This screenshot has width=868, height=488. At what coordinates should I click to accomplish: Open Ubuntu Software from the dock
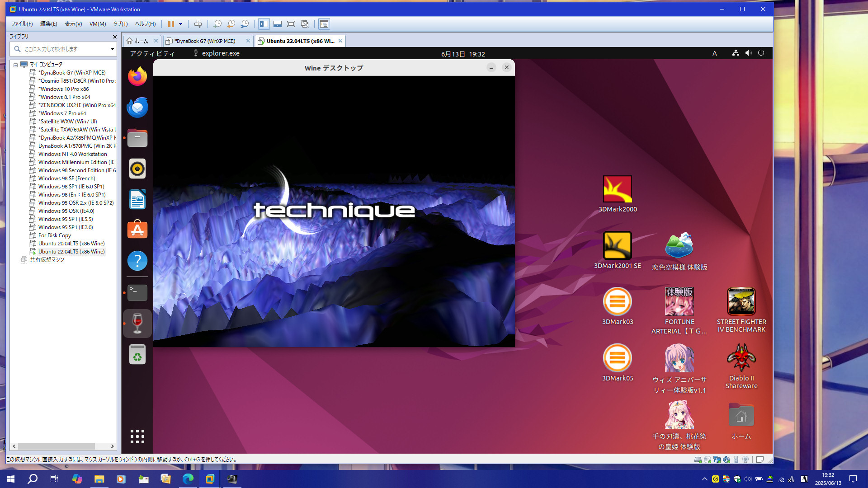click(x=137, y=230)
